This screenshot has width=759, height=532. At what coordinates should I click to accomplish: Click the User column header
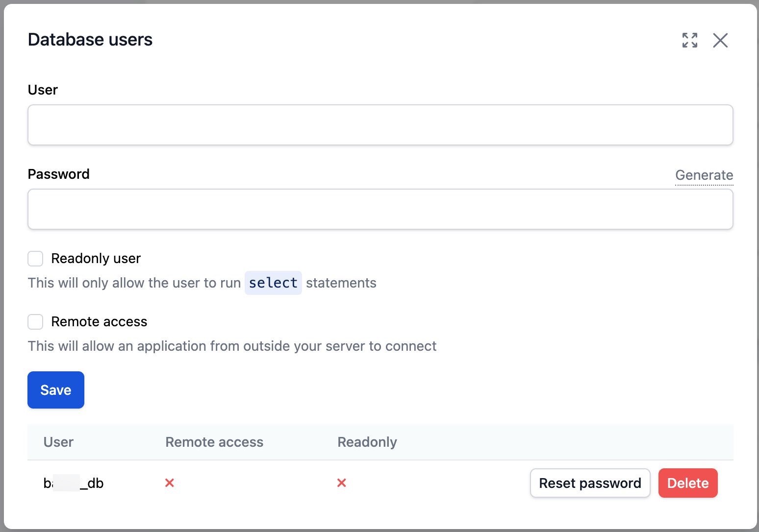pos(58,442)
